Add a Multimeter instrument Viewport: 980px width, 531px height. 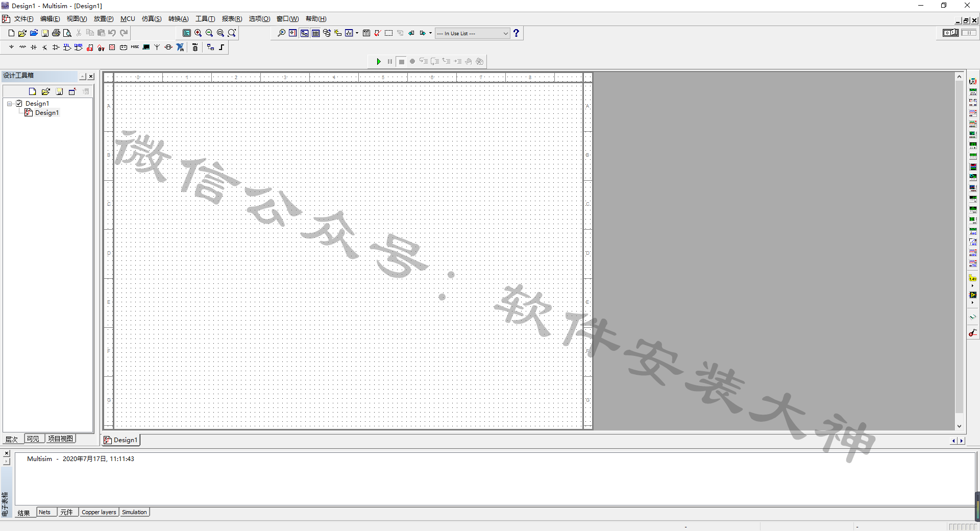point(973,81)
